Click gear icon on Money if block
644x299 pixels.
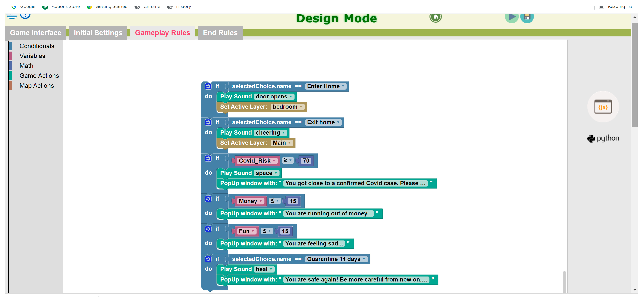208,199
